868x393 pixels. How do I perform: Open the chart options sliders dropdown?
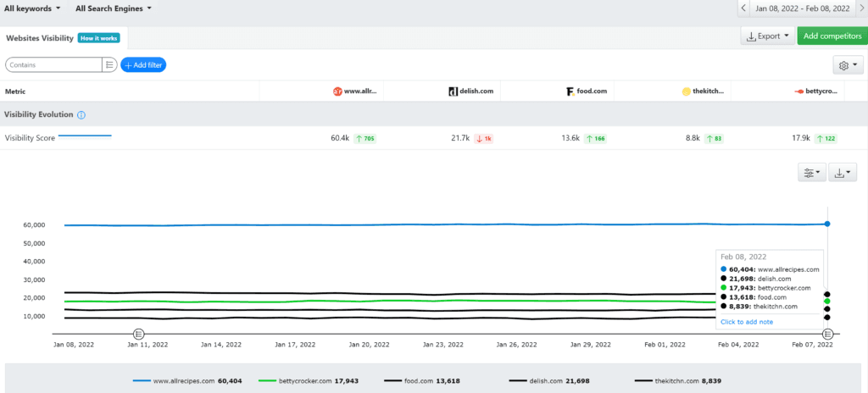click(812, 173)
